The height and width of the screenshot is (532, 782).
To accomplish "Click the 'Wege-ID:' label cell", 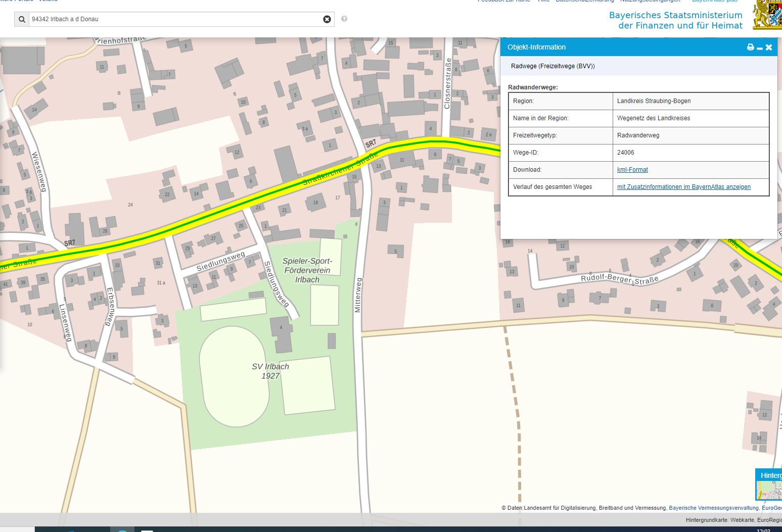I will [x=561, y=153].
